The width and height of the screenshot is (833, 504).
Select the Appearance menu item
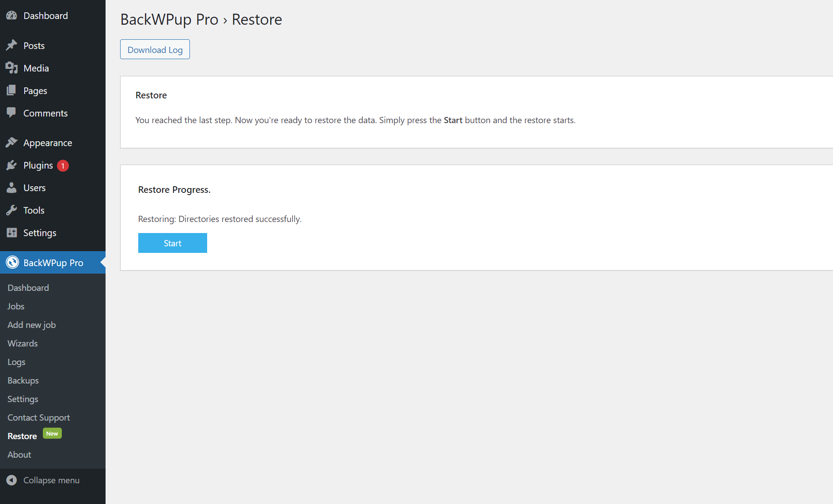[x=53, y=143]
